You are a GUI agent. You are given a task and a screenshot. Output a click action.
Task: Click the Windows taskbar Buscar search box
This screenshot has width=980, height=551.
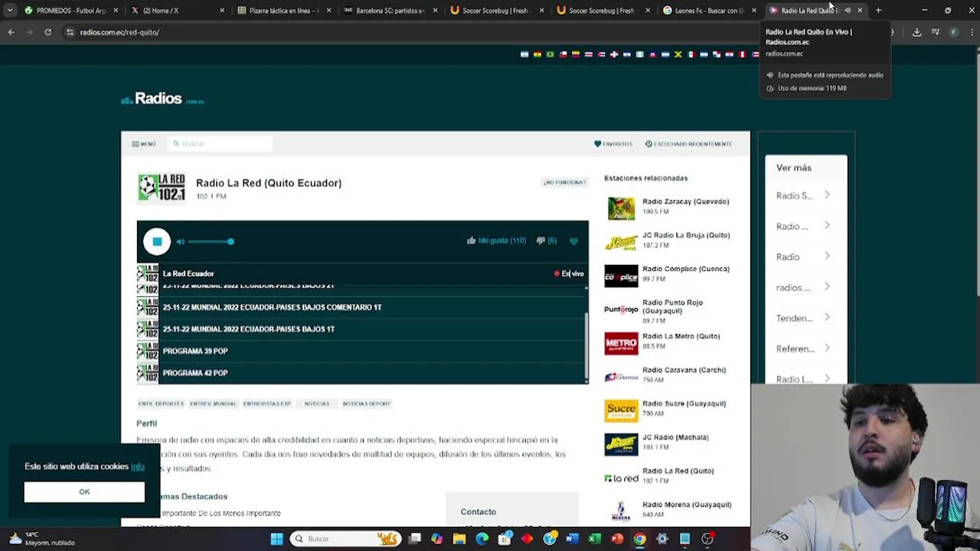click(x=346, y=539)
